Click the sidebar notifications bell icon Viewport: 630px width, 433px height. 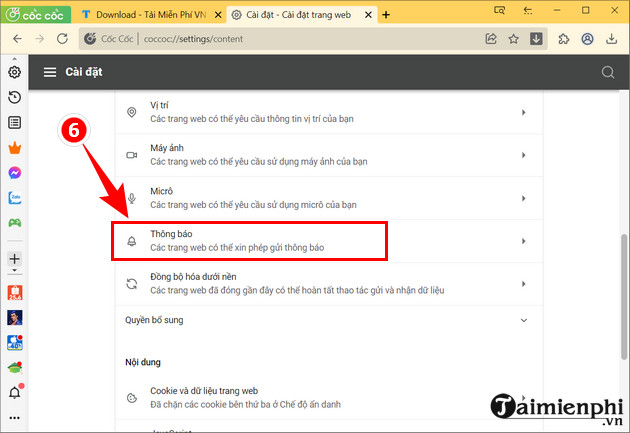coord(14,392)
